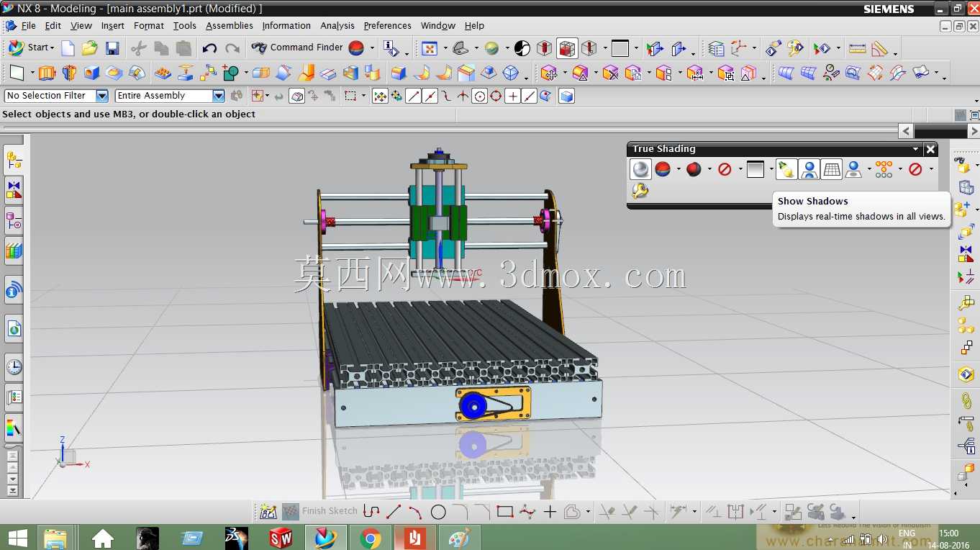Select the Measure Distance ruler icon
Image resolution: width=980 pixels, height=550 pixels.
click(857, 48)
